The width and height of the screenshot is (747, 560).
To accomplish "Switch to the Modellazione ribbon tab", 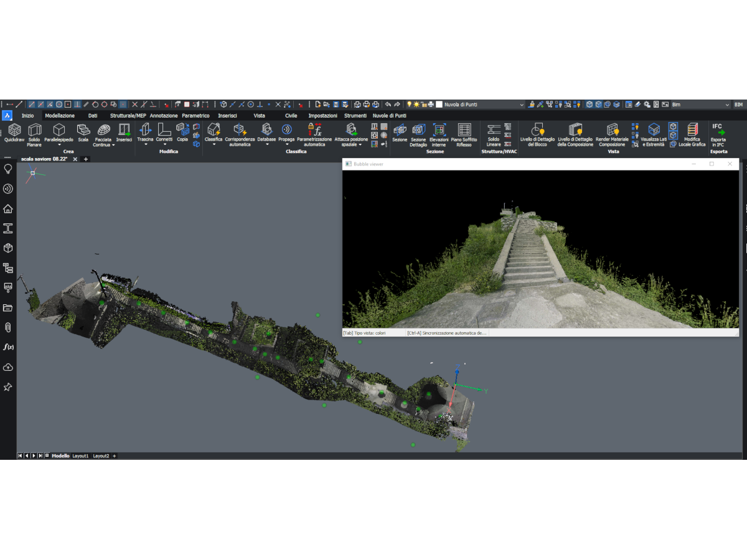I will (x=60, y=116).
